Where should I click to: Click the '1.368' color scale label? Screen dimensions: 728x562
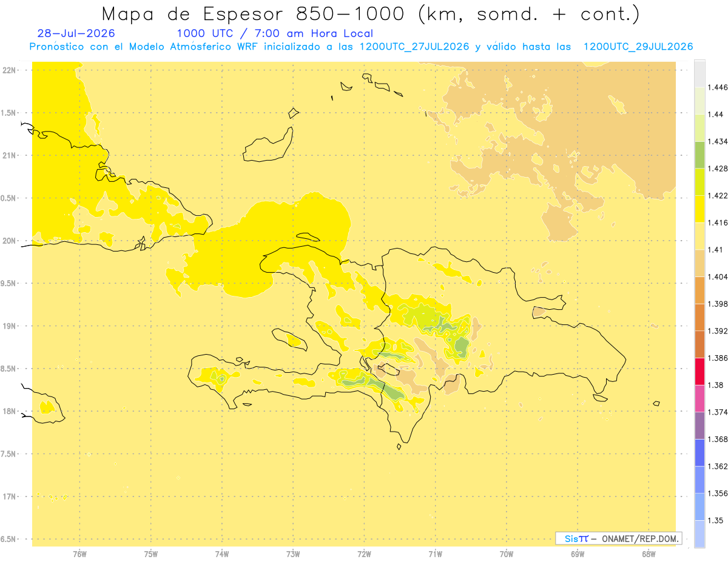tap(718, 439)
